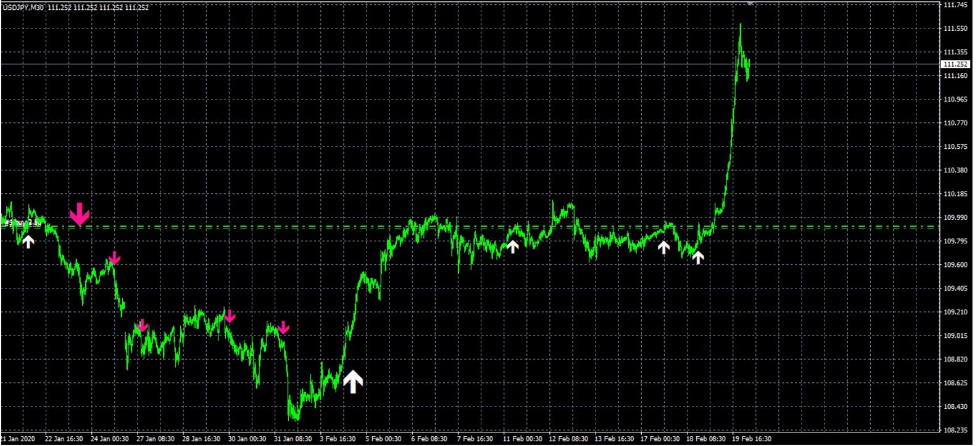Click small magenta arrow above 24 Jan 00:30
The height and width of the screenshot is (446, 980).
(x=114, y=258)
